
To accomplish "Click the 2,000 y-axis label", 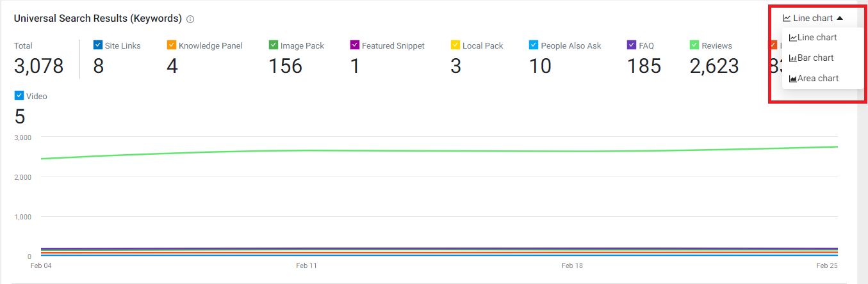I will (x=23, y=177).
